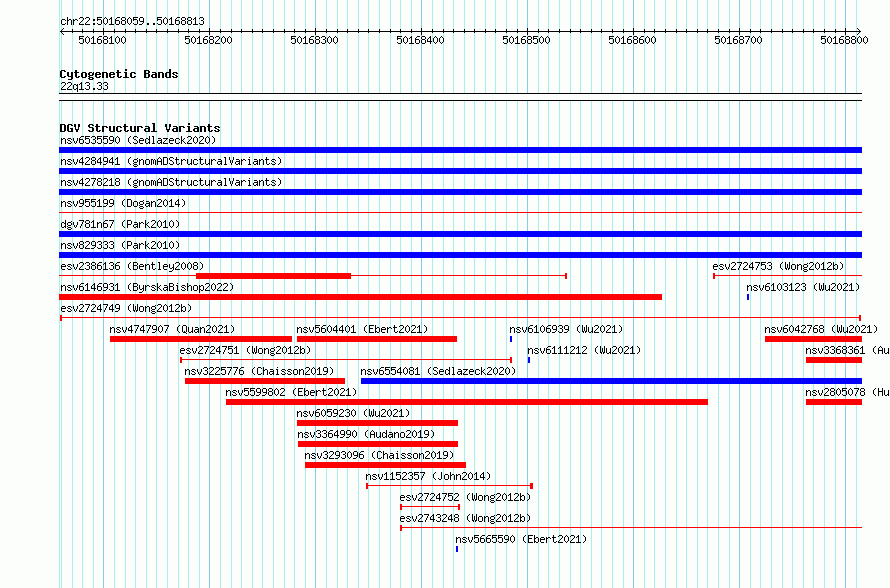Open nsv6146931 (ByrskaBishop2022) variant

147,287
